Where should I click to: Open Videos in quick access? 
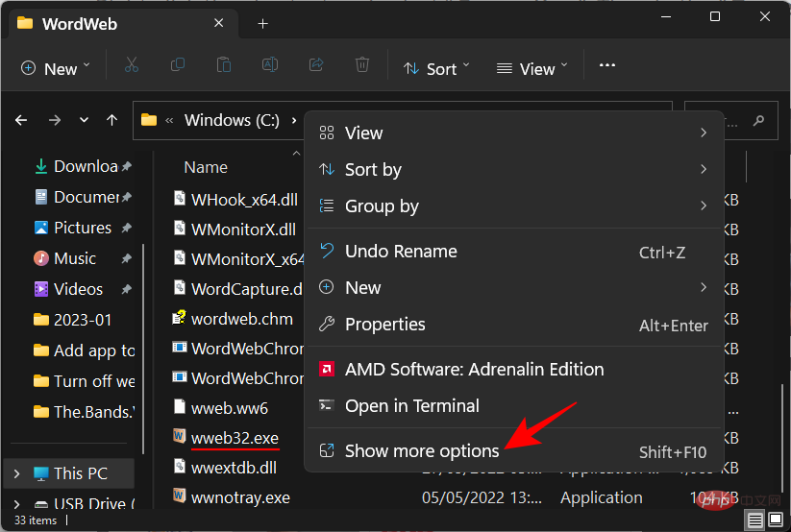click(85, 289)
